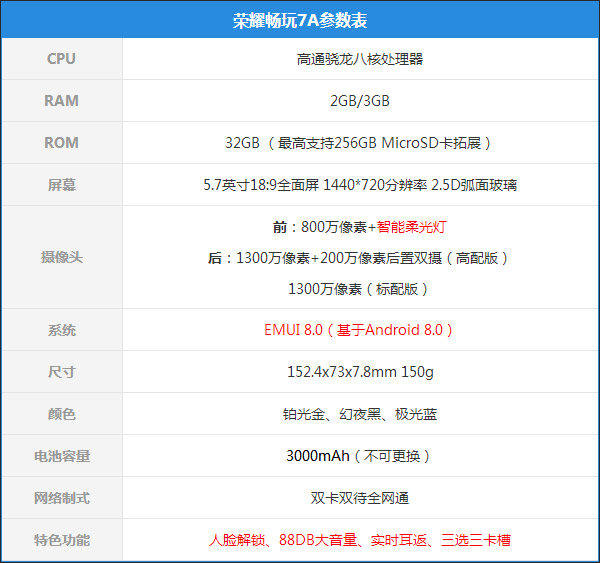Viewport: 600px width, 563px height.
Task: Click the red 人脸解锁、88DB大音量 features text
Action: coord(360,540)
